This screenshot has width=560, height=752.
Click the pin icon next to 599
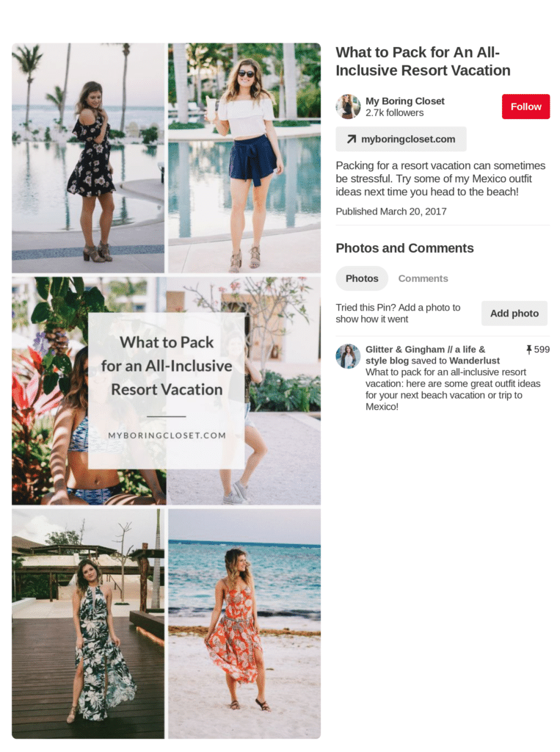point(529,350)
